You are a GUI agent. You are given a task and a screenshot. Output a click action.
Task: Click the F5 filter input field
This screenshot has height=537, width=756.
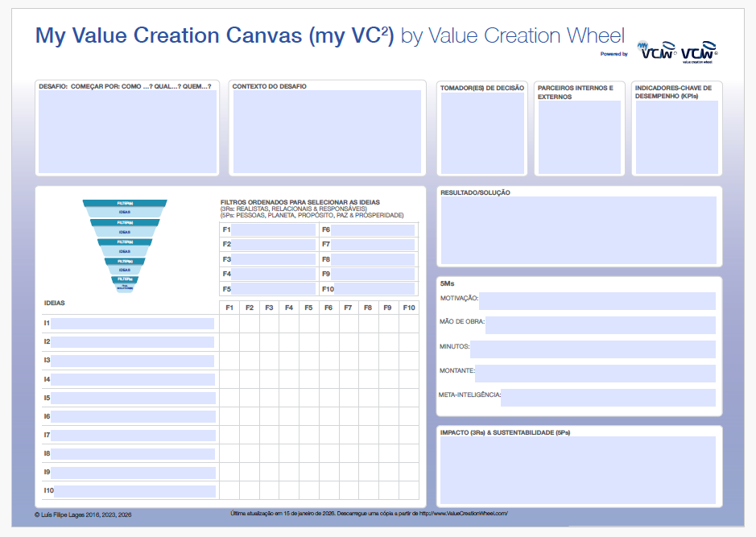pyautogui.click(x=274, y=289)
